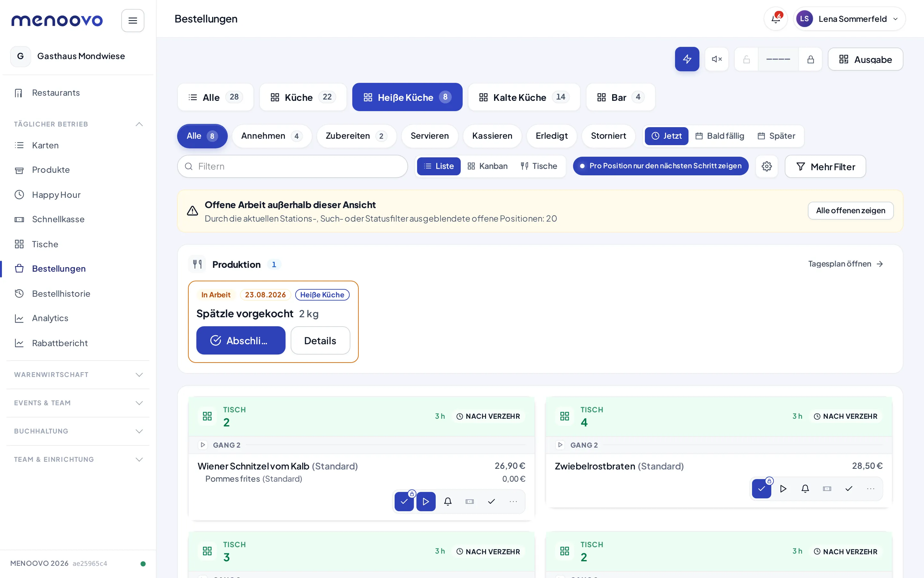Screen dimensions: 924x578
Task: Start the Wiener Schnitzel item with play icon
Action: [x=426, y=502]
